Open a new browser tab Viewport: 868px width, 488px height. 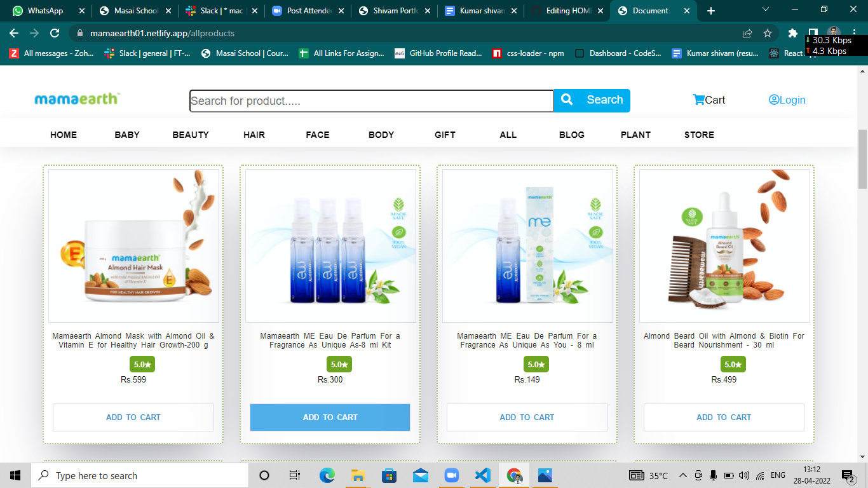[x=711, y=11]
